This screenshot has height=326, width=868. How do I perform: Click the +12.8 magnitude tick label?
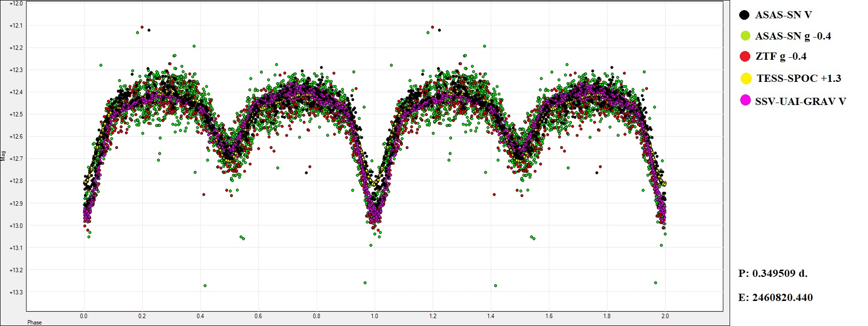16,181
